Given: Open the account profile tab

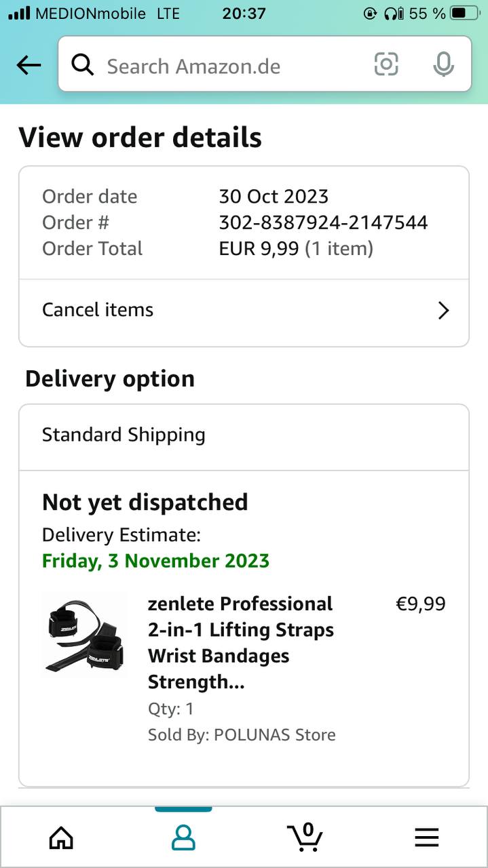Looking at the screenshot, I should pos(183,837).
